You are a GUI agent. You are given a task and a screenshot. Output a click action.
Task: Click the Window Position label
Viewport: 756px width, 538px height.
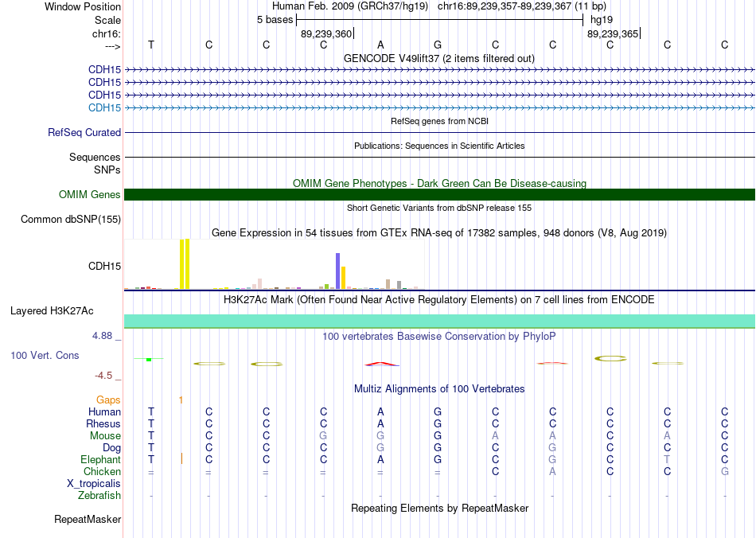coord(83,6)
